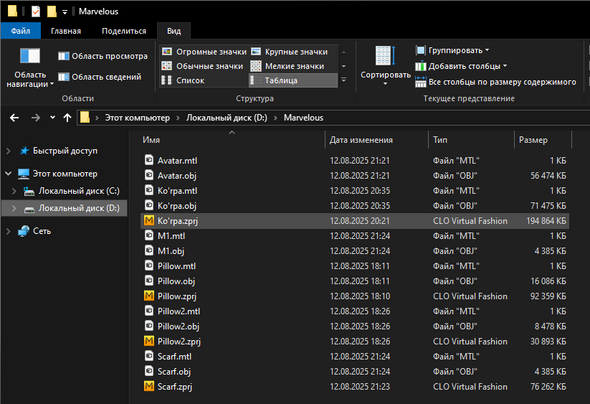Select the Список list layout
This screenshot has height=404, width=590.
(183, 80)
